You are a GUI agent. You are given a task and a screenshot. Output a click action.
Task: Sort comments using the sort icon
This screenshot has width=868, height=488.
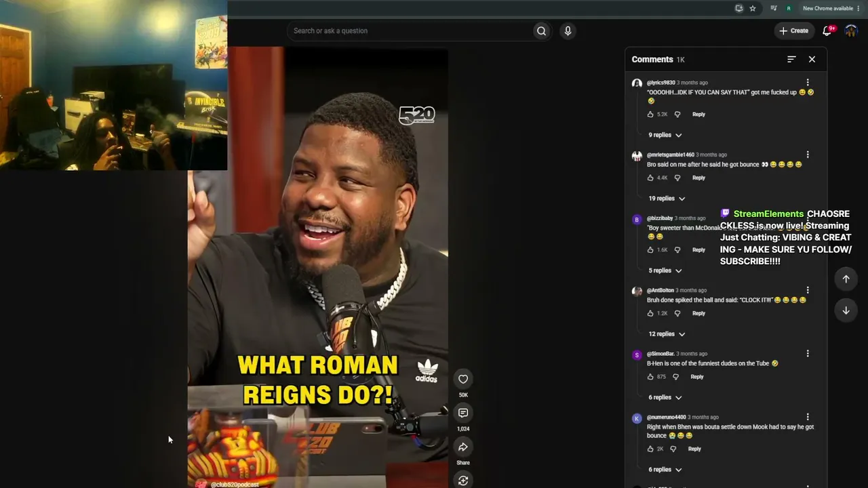coord(791,60)
